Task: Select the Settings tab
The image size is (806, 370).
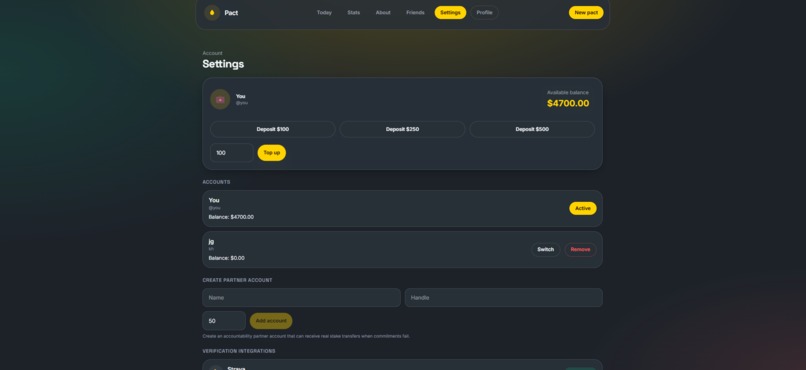Action: point(450,13)
